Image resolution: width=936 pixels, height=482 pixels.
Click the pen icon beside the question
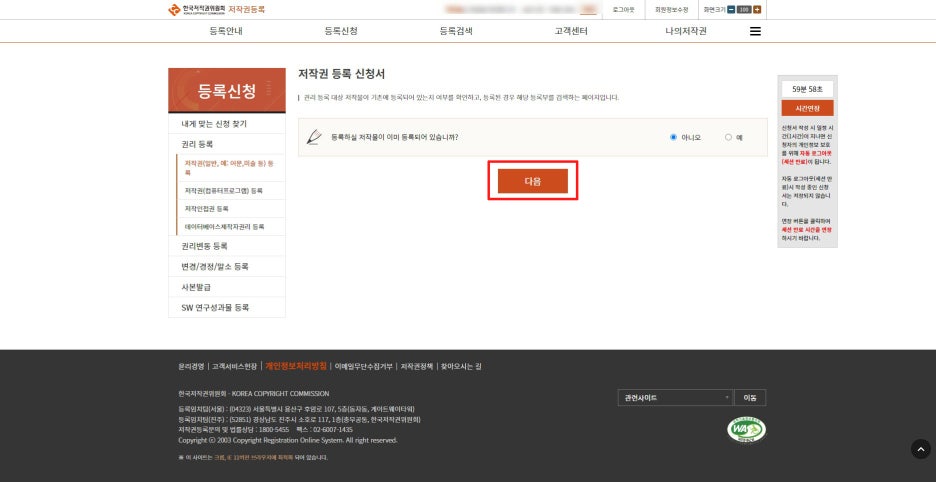(314, 137)
